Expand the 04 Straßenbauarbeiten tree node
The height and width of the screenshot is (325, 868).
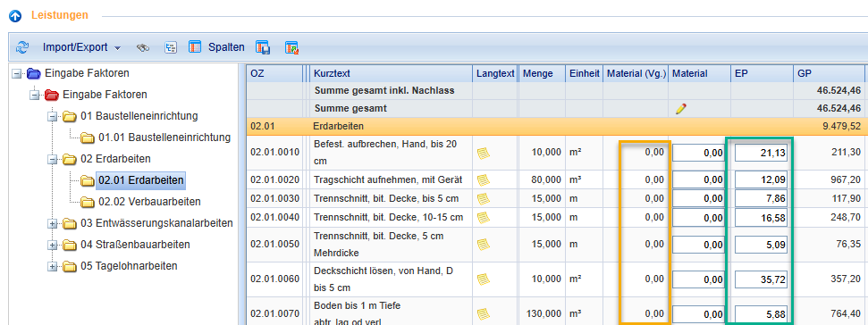[x=53, y=245]
